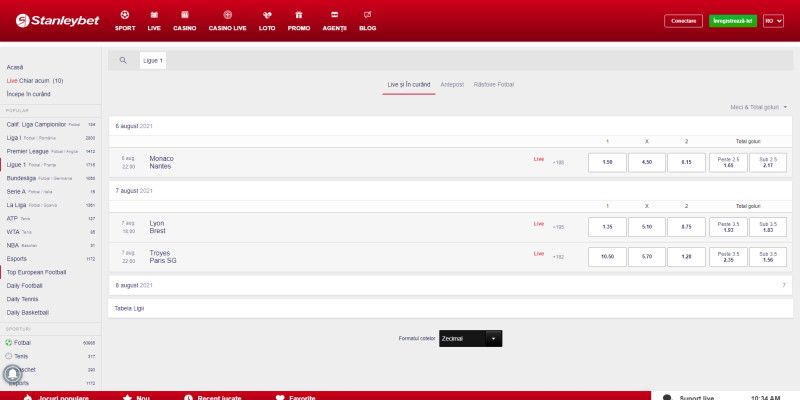Image resolution: width=800 pixels, height=400 pixels.
Task: Open the RO language dropdown
Action: point(773,21)
